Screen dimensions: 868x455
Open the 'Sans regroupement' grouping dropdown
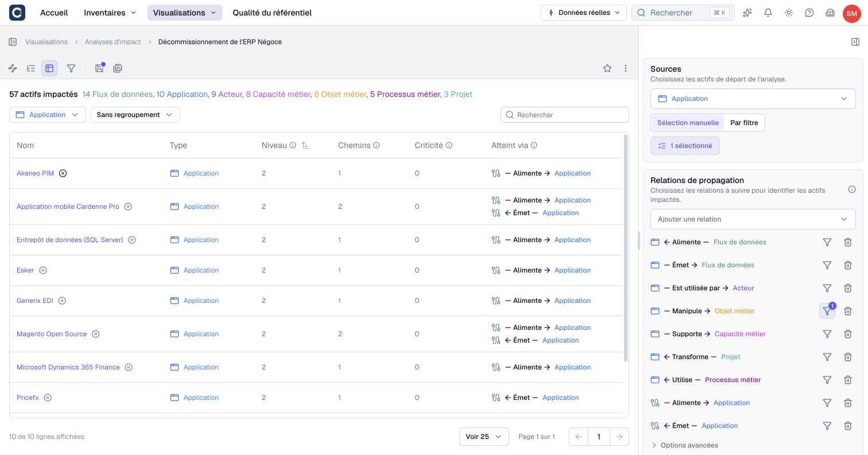click(x=135, y=115)
